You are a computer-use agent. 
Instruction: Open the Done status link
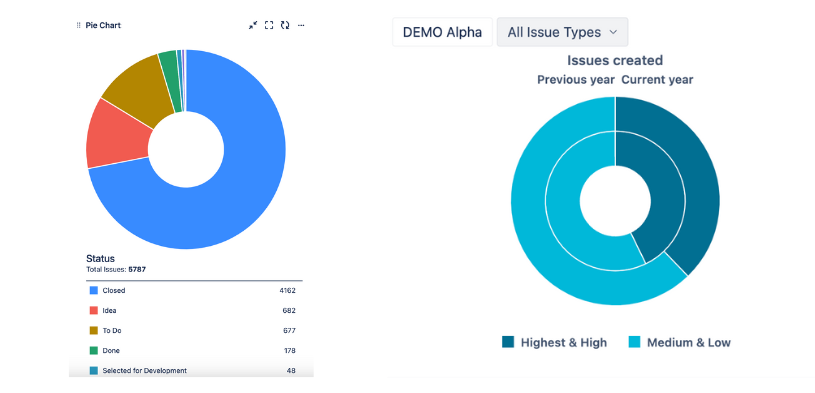coord(111,350)
